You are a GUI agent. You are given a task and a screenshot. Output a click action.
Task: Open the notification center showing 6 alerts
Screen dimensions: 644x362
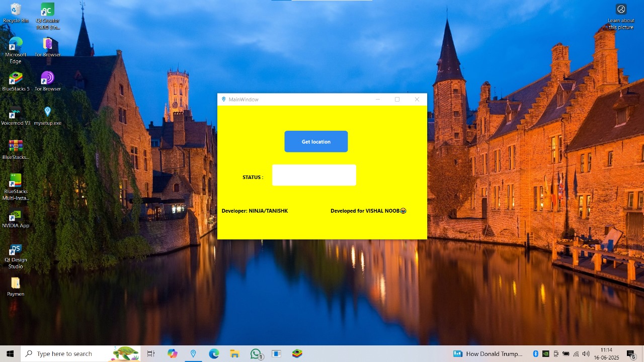click(630, 353)
